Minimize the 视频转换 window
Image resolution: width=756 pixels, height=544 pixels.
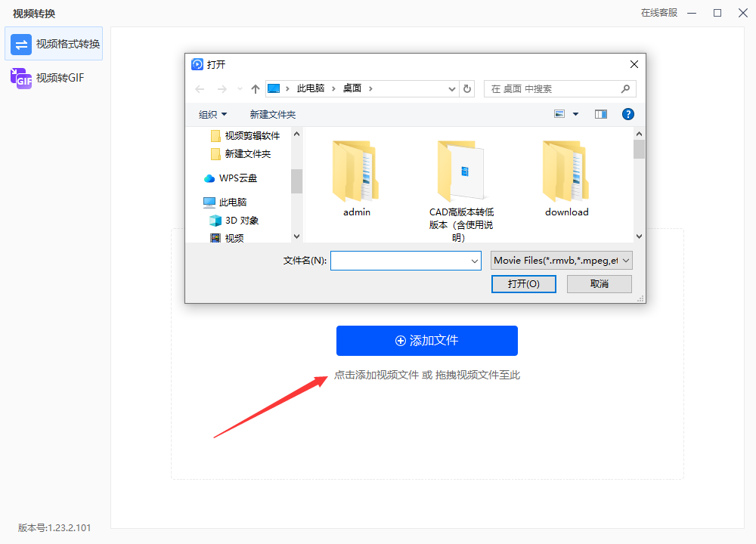tap(692, 13)
